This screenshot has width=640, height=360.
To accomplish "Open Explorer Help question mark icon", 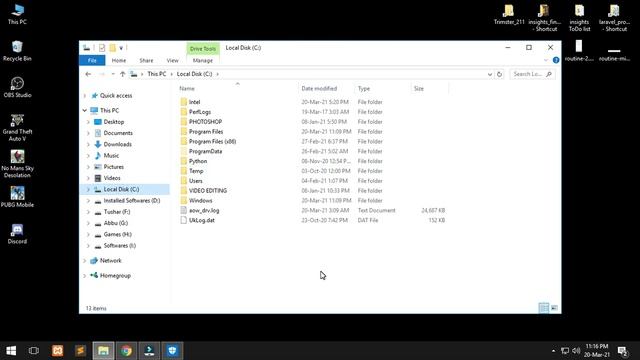I will pyautogui.click(x=556, y=60).
